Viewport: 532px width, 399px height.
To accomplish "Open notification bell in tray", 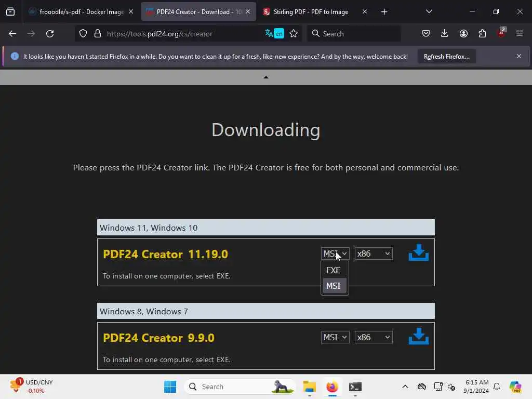I will [x=497, y=387].
